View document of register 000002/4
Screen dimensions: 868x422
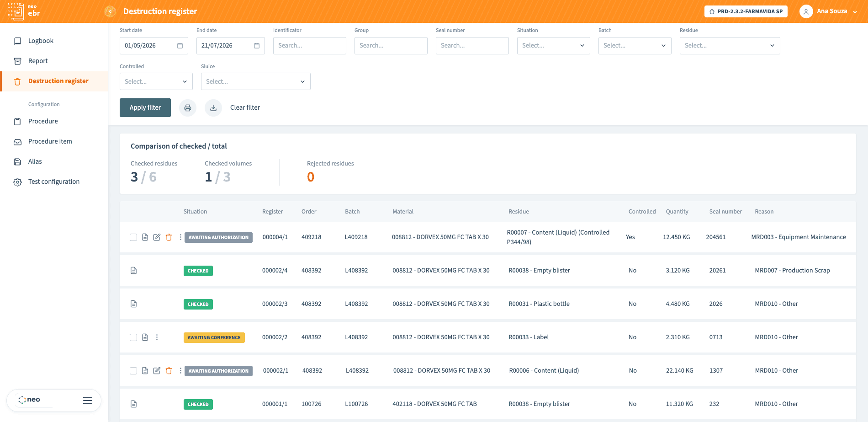pyautogui.click(x=133, y=271)
